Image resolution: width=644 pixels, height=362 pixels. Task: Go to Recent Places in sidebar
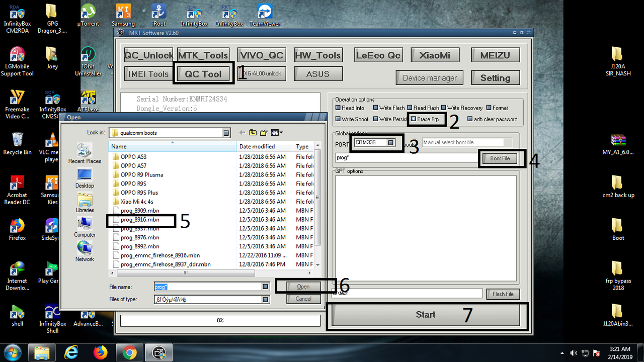click(85, 153)
